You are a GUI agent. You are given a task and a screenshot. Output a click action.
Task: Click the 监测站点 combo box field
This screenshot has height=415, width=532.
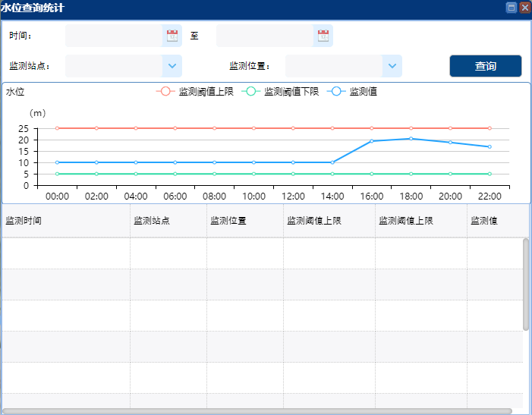[x=114, y=66]
